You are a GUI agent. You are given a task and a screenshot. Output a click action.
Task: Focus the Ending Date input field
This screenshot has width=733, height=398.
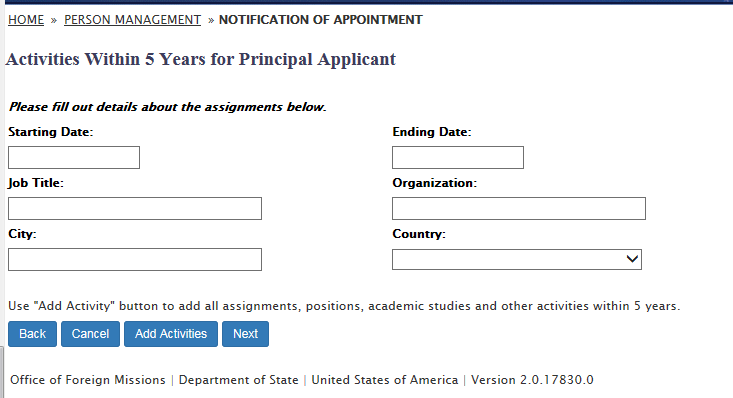tap(458, 158)
